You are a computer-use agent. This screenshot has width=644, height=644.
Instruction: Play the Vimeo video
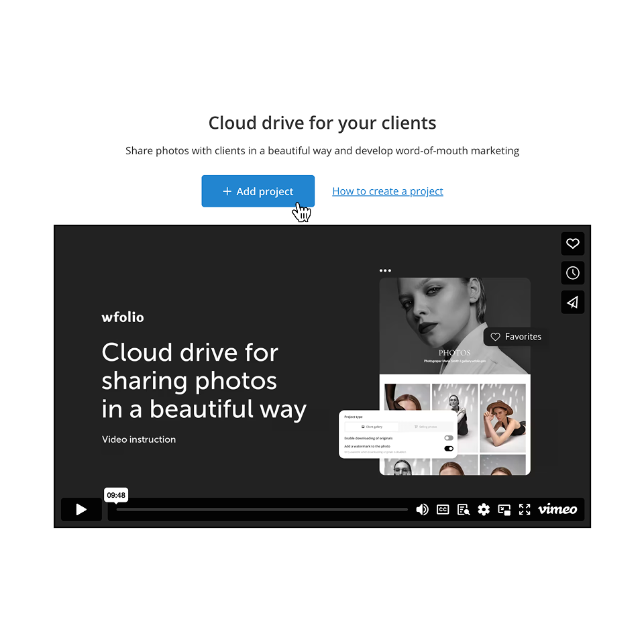pos(81,510)
